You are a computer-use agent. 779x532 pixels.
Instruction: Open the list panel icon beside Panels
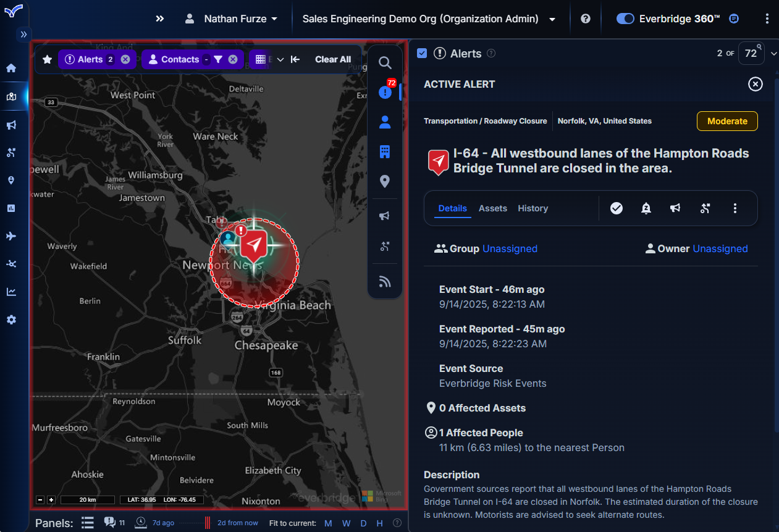pos(88,523)
